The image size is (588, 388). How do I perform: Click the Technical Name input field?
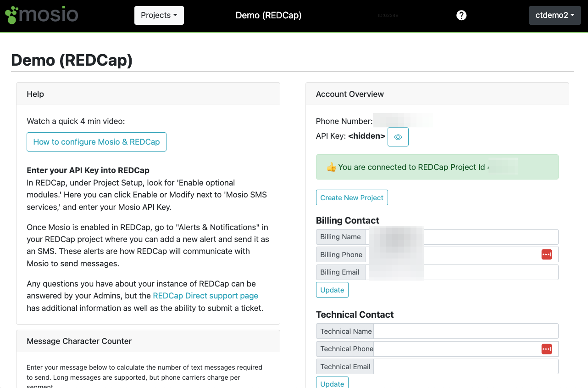(466, 331)
